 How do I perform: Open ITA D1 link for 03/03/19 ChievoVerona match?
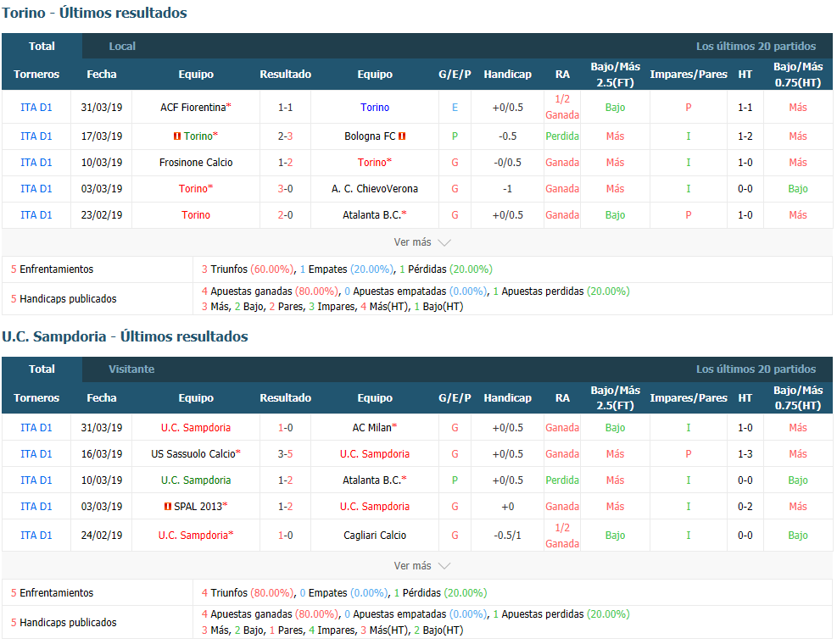coord(36,188)
